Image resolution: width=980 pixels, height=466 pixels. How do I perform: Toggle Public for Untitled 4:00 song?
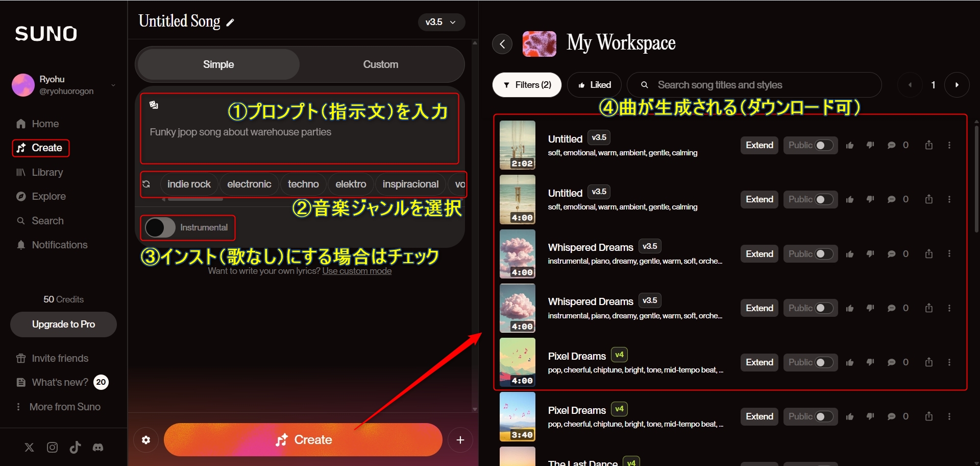(824, 199)
